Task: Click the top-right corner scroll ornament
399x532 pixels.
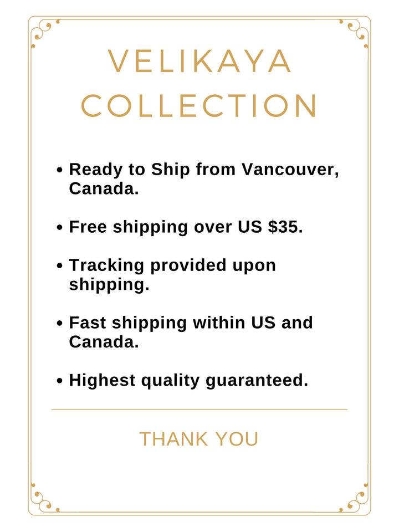Action: click(x=356, y=31)
